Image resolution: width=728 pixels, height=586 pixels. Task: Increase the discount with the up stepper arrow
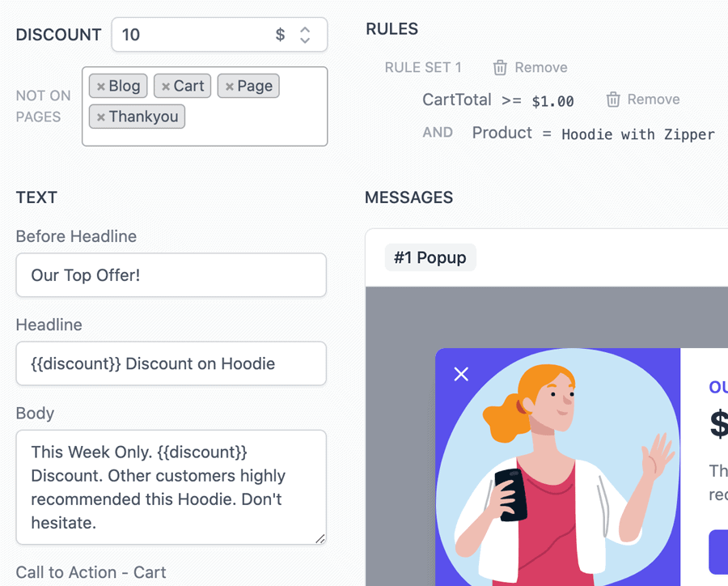click(x=305, y=29)
